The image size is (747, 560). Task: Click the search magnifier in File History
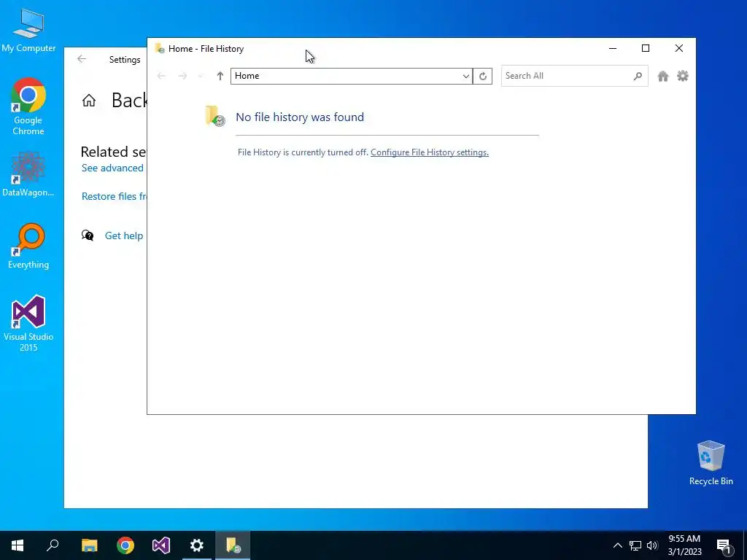638,76
